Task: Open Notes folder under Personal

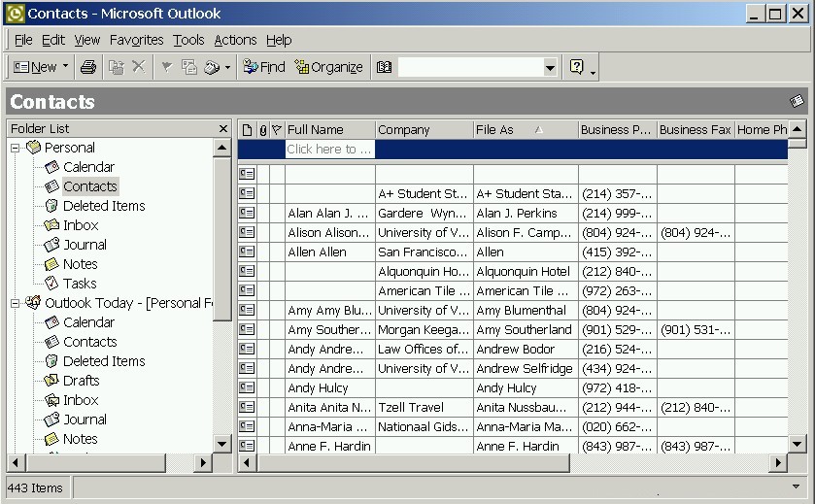Action: point(80,264)
